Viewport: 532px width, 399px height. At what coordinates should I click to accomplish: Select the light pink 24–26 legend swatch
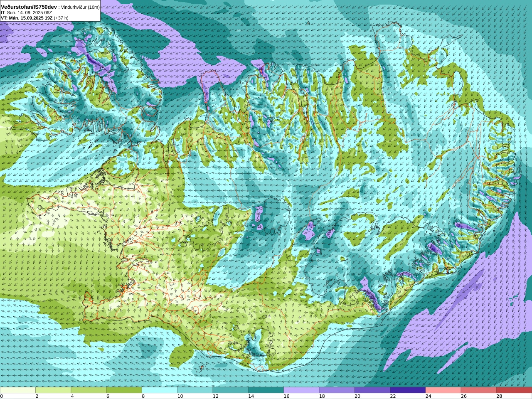pos(443,390)
